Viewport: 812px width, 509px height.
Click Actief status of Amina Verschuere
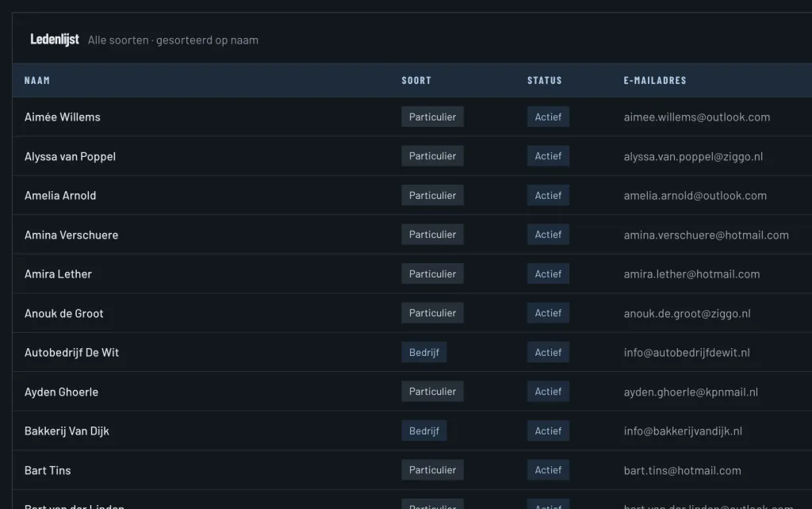click(548, 235)
